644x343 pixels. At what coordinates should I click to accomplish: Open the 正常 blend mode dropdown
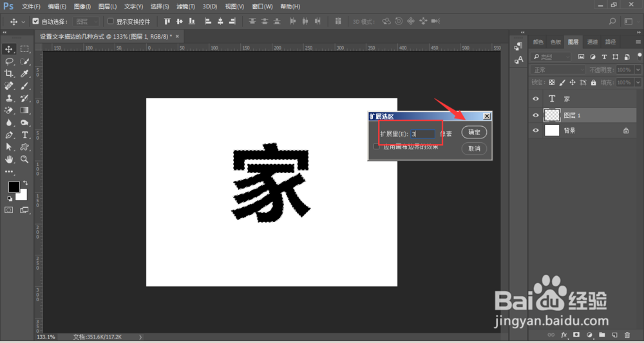point(558,70)
